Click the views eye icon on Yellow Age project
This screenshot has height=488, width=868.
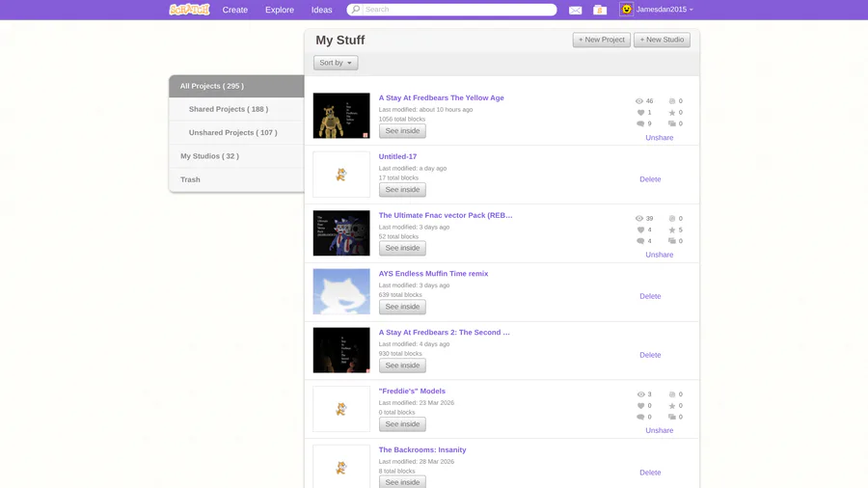click(x=639, y=101)
